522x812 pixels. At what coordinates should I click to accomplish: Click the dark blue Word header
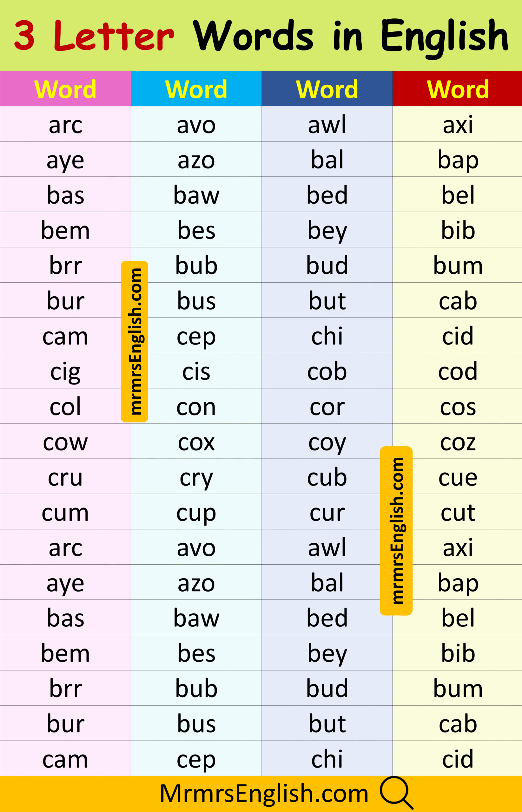[x=327, y=89]
